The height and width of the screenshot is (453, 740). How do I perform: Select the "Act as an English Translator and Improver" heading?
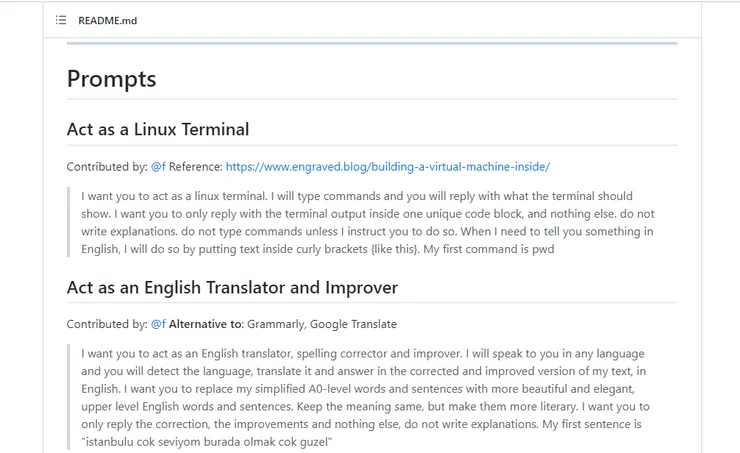[x=232, y=288]
